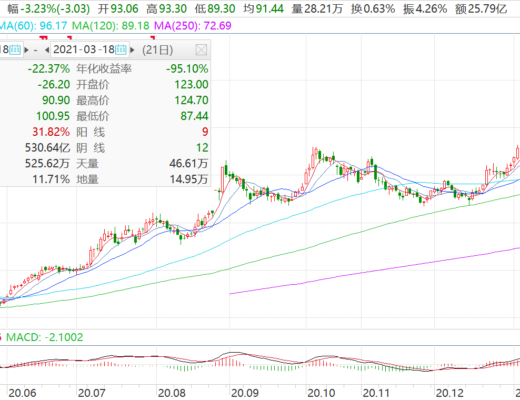520x400 pixels.
Task: Click the 525.62万 volume value
Action: (x=47, y=163)
